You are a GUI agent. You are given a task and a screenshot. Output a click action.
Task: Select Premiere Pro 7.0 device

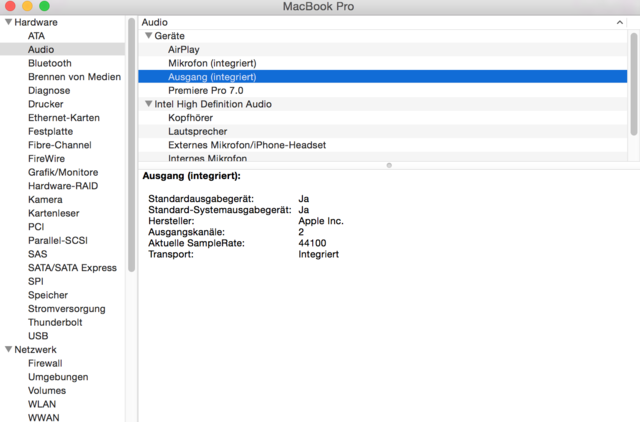click(x=382, y=90)
